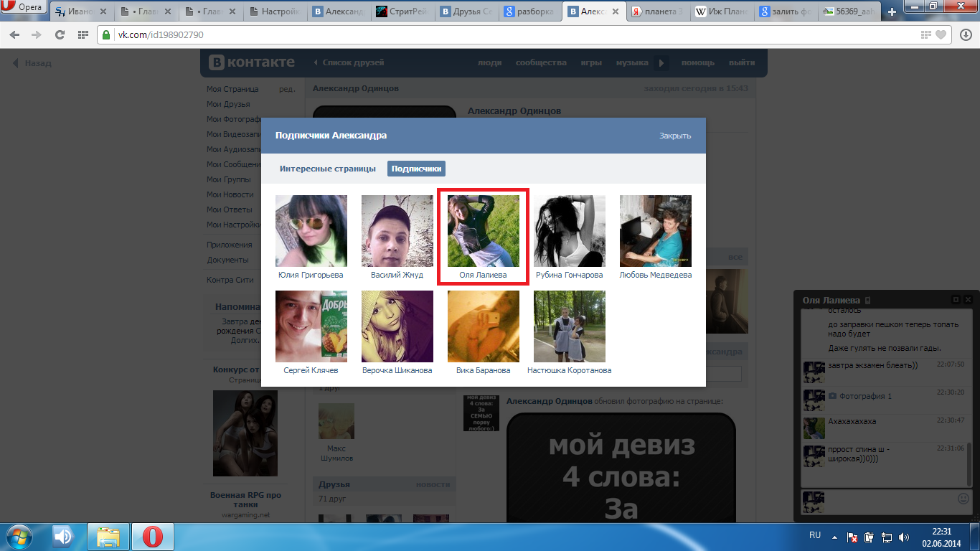
Task: Open the сообщества header menu item
Action: coord(541,63)
